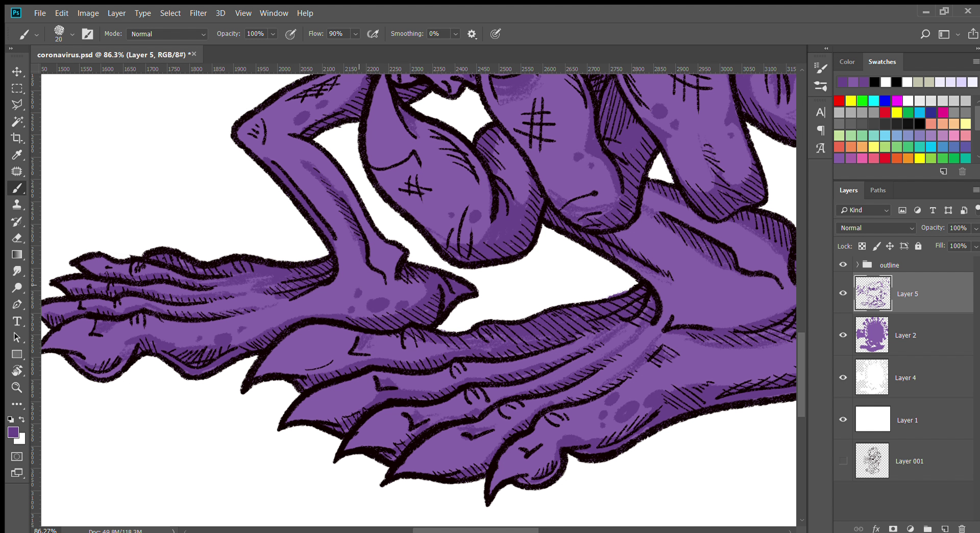Open the Filter menu
The height and width of the screenshot is (533, 980).
198,13
